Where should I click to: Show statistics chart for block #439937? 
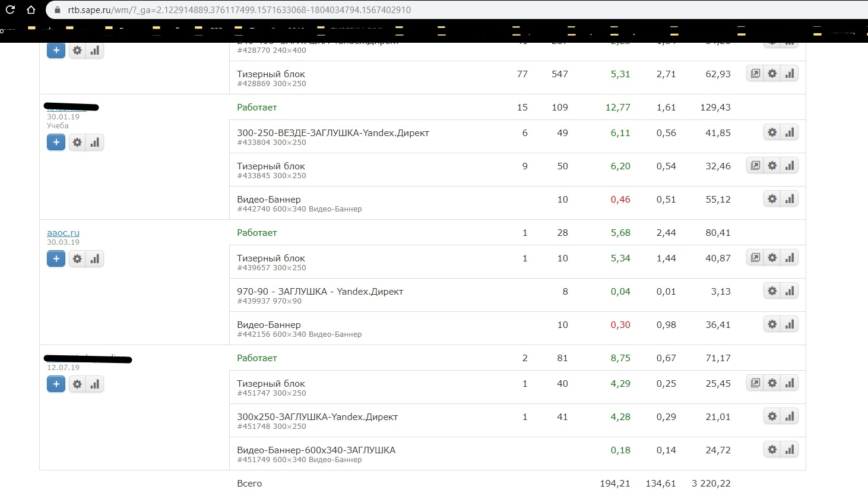point(790,291)
